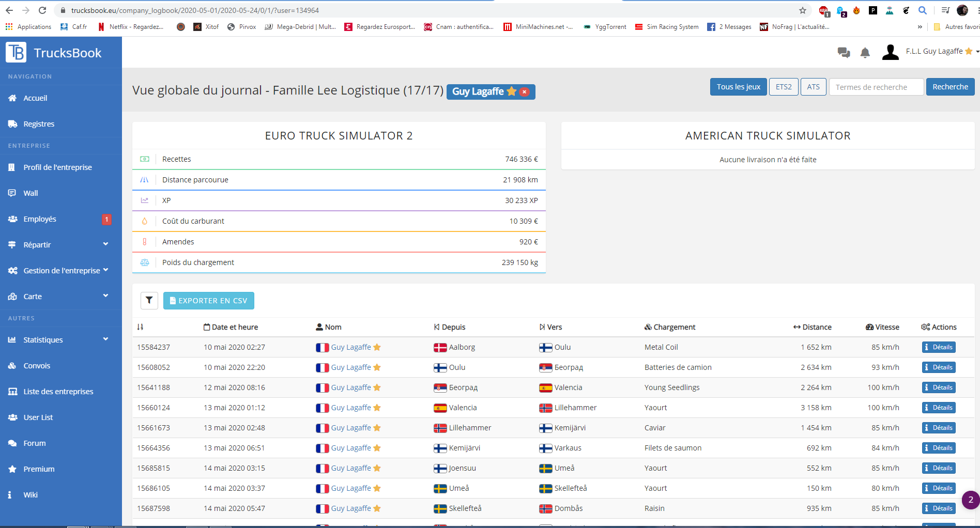The height and width of the screenshot is (528, 980).
Task: Open the chat messages icon
Action: click(844, 52)
